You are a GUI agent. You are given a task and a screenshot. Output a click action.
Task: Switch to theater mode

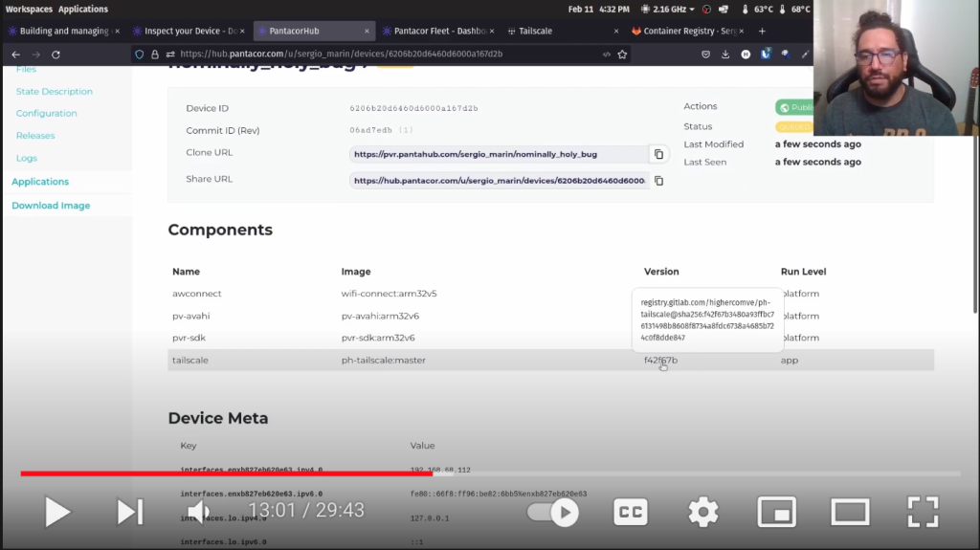850,512
